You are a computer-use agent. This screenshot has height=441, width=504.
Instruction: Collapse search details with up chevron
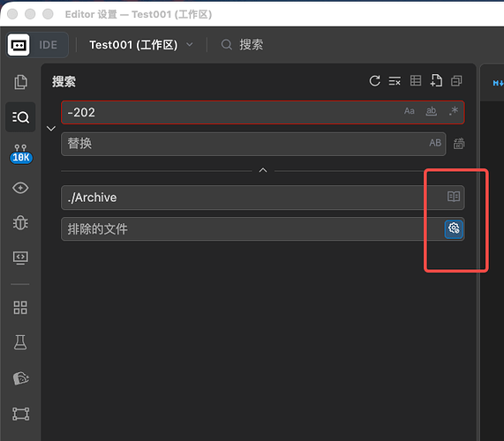[x=263, y=170]
